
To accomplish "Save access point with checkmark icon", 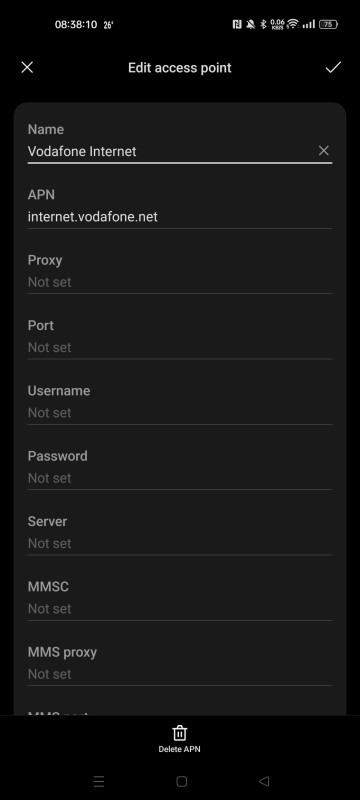I will coord(333,67).
